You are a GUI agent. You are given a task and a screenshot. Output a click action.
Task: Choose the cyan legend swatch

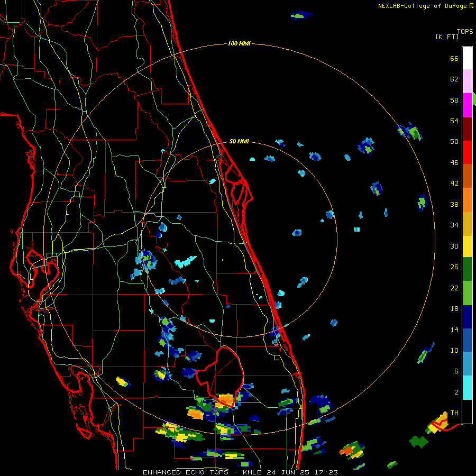click(x=467, y=388)
